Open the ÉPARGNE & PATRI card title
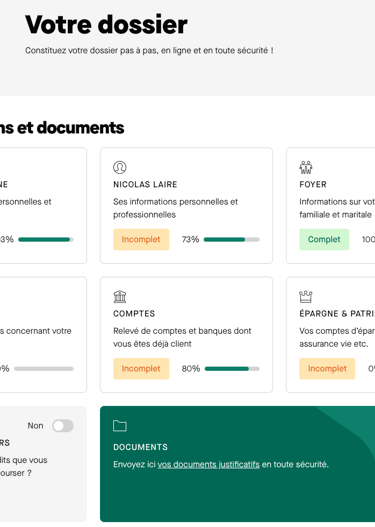This screenshot has width=375, height=527. click(337, 314)
